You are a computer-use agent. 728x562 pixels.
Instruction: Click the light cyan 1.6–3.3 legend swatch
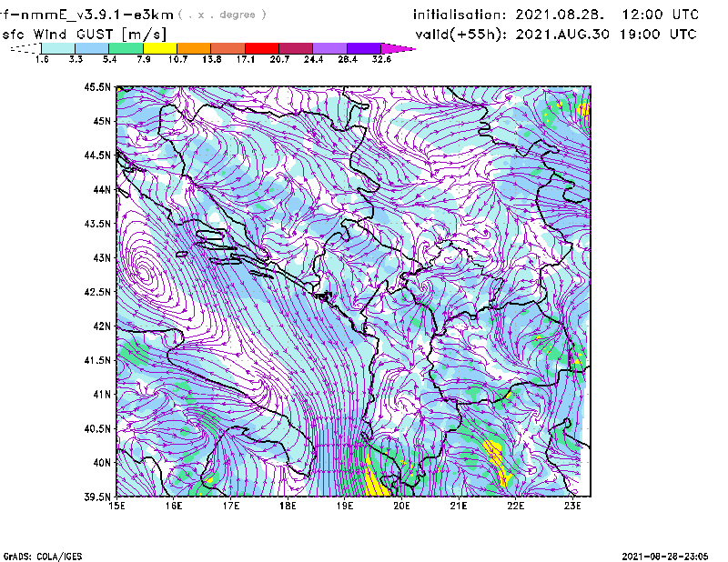58,48
